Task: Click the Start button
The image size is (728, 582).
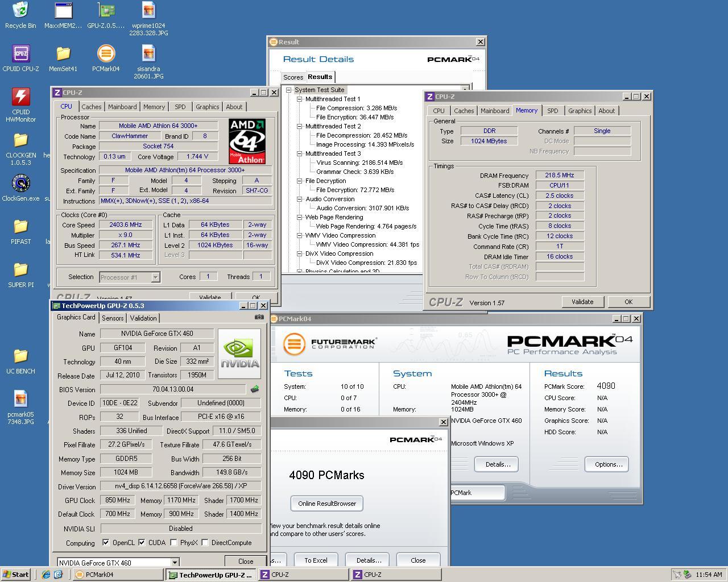Action: click(x=16, y=575)
